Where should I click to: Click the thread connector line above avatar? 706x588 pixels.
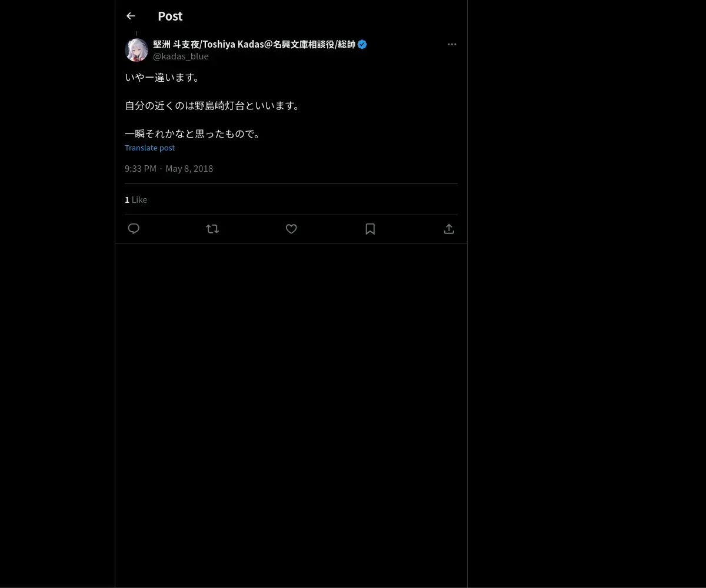136,34
